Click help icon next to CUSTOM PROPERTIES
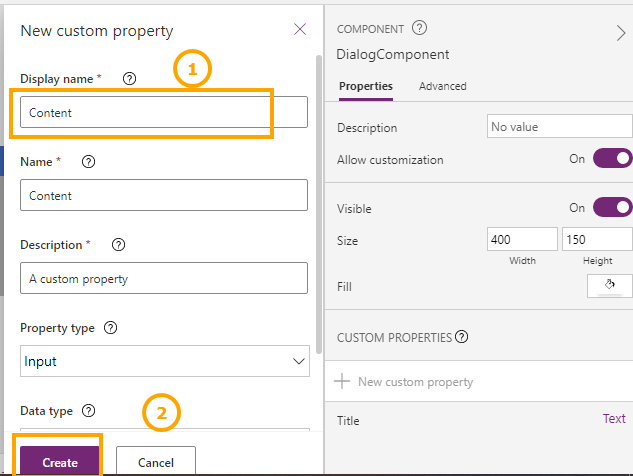633x476 pixels. [462, 337]
